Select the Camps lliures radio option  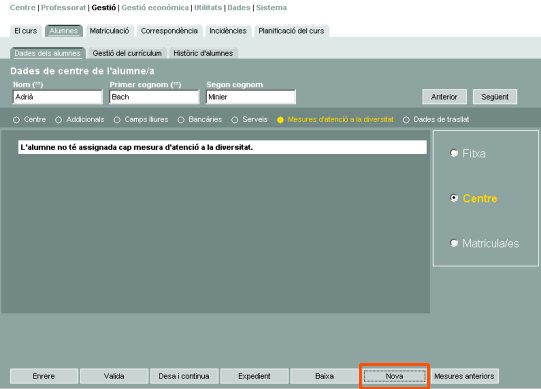(117, 120)
